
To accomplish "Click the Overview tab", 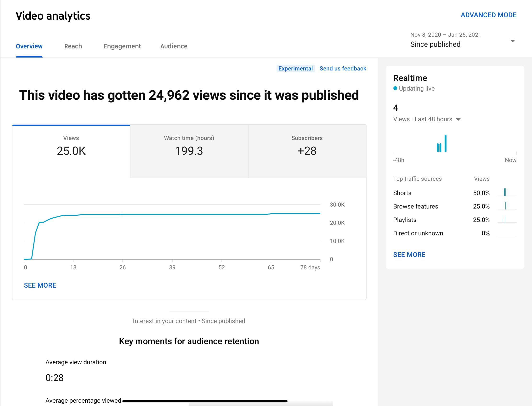I will coord(29,46).
